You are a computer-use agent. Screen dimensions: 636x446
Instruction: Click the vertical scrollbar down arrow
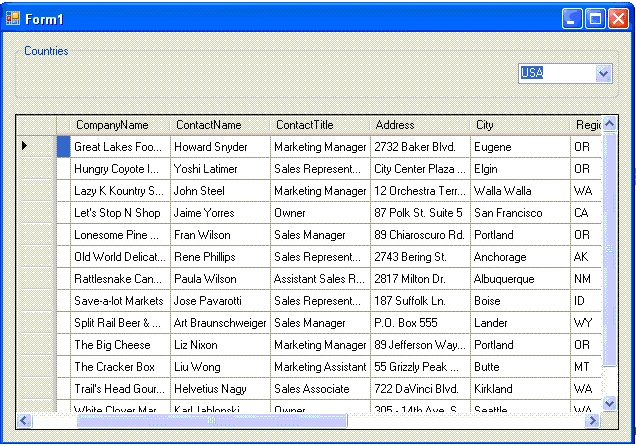[610, 403]
